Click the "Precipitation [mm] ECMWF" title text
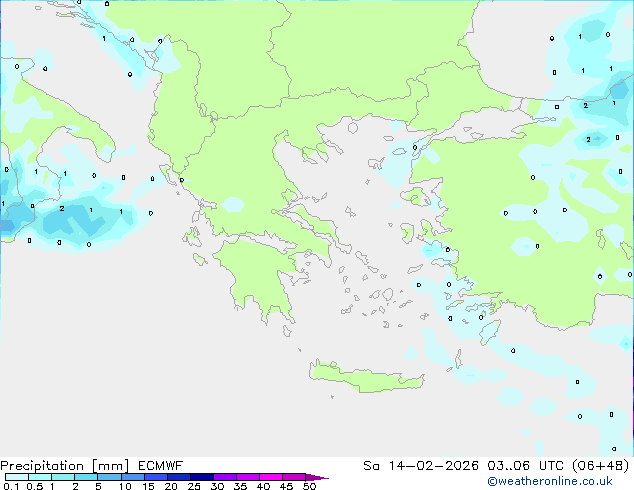The width and height of the screenshot is (634, 490). pos(92,466)
